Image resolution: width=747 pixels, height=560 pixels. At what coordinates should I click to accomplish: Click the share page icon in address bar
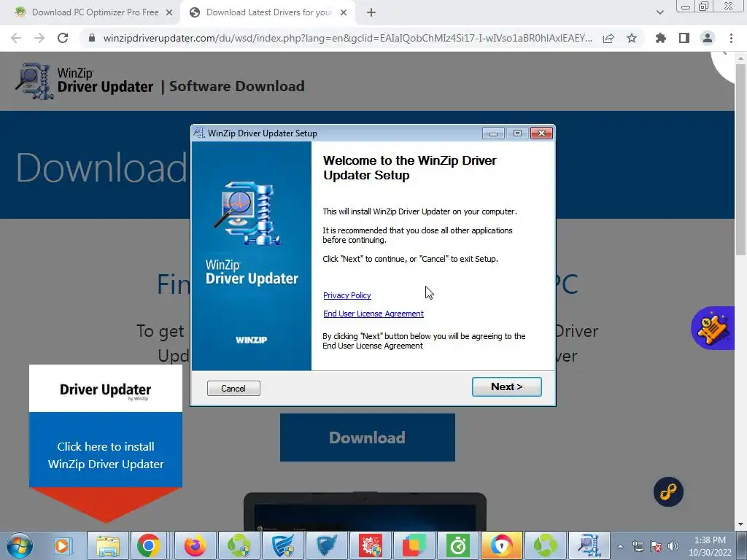[x=608, y=38]
